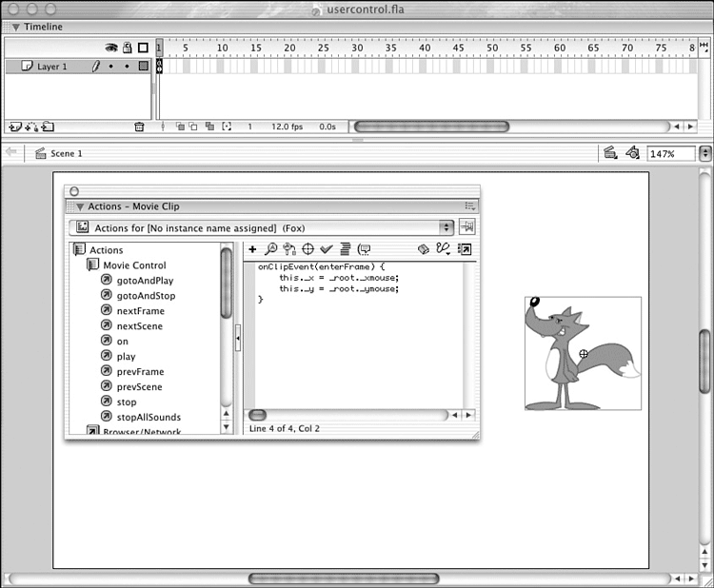Click the Insert Target Path crosshair icon
714x588 pixels.
[x=307, y=249]
